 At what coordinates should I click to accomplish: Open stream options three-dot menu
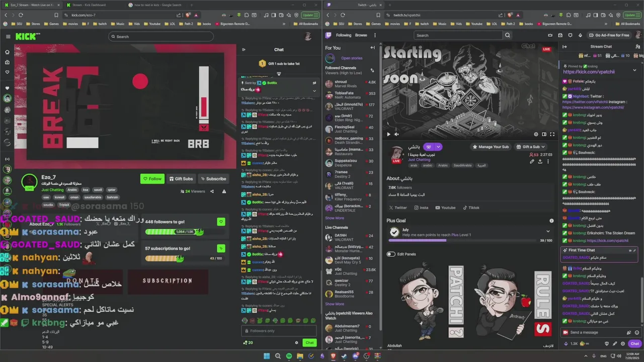pos(548,161)
